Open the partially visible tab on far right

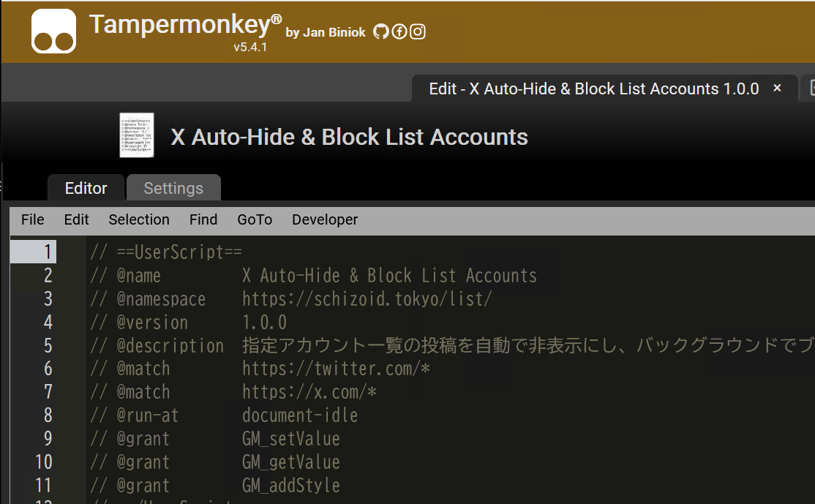coord(811,88)
